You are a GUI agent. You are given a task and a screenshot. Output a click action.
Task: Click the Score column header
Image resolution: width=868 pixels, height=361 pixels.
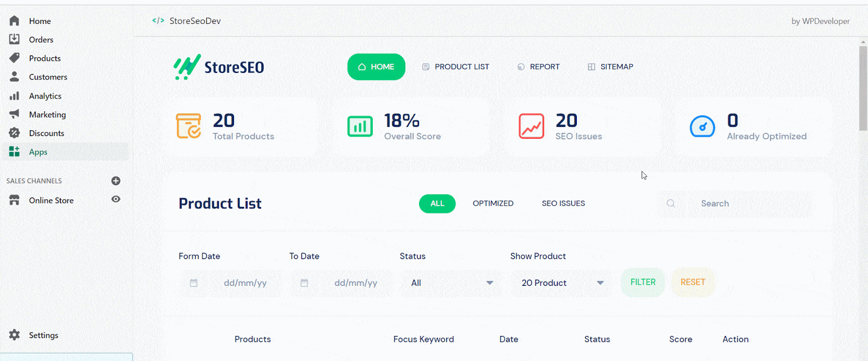click(681, 339)
